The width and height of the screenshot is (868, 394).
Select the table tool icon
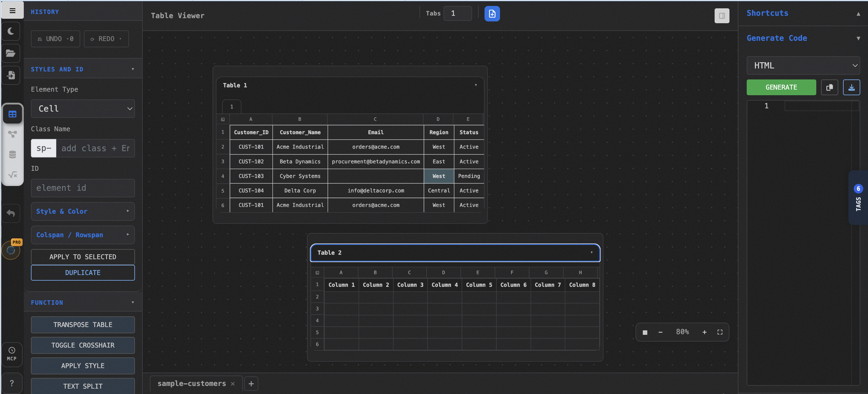[x=12, y=114]
